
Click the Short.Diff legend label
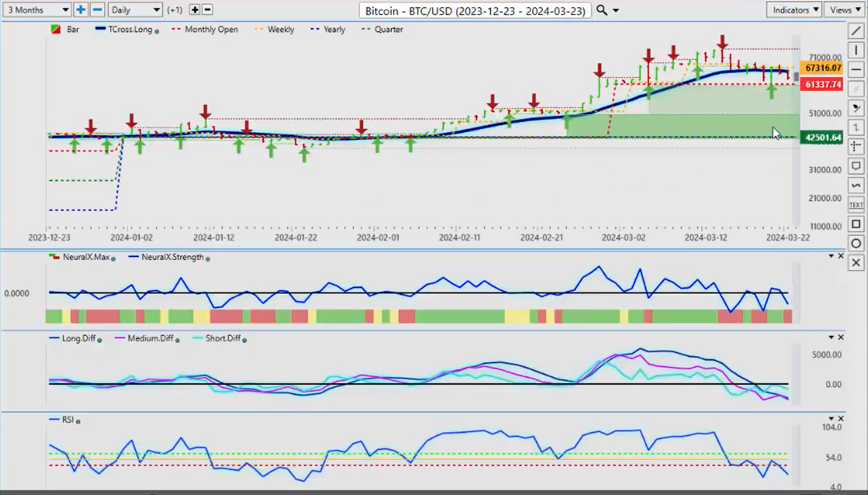pyautogui.click(x=223, y=338)
